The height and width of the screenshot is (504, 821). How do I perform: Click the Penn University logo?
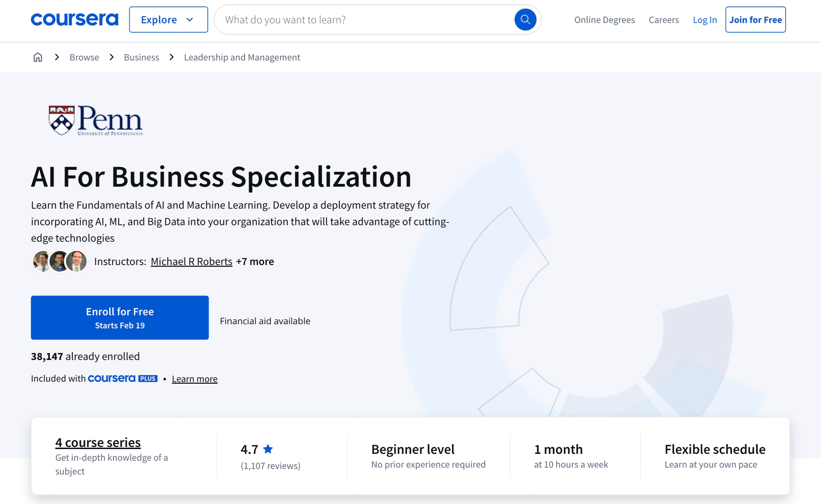(x=94, y=120)
